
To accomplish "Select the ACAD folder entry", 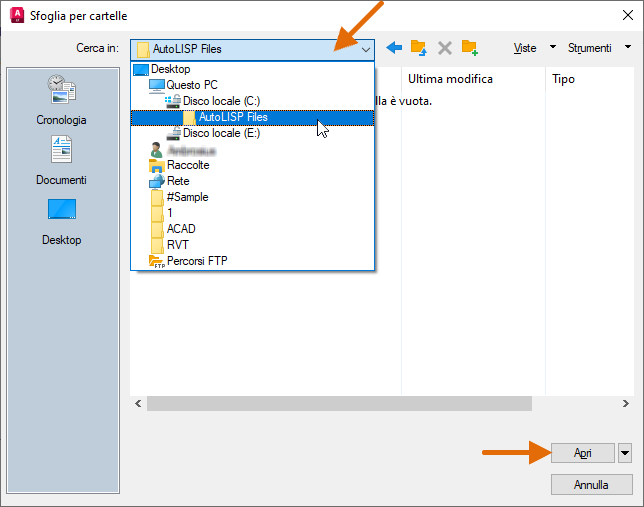I will point(253,229).
